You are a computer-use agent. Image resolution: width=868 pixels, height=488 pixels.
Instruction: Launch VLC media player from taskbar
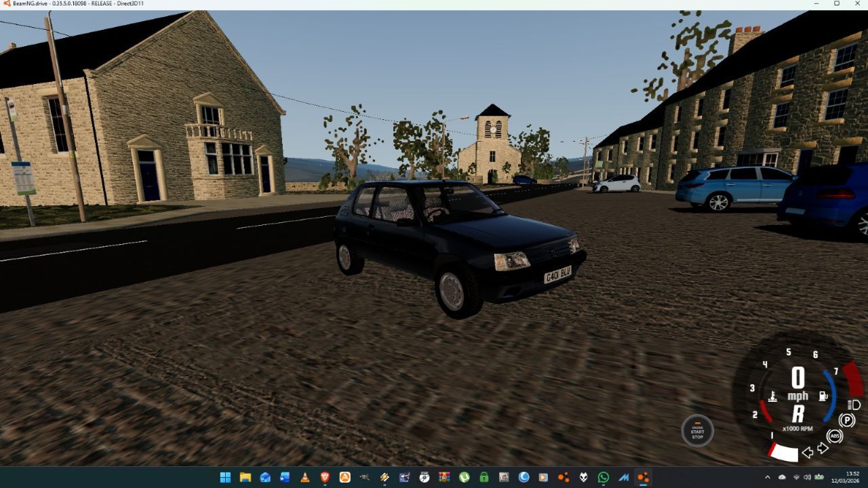pyautogui.click(x=304, y=477)
